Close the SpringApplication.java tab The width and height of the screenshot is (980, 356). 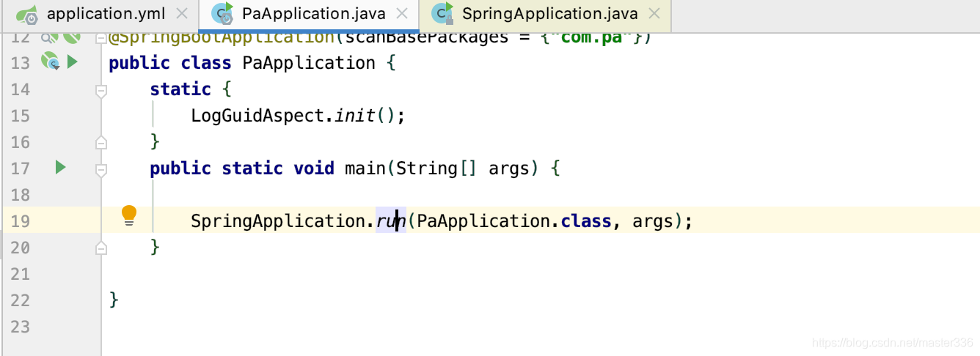[x=654, y=14]
